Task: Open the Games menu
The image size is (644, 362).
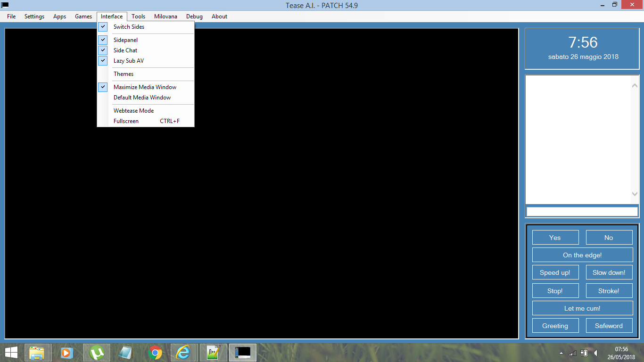Action: click(83, 16)
